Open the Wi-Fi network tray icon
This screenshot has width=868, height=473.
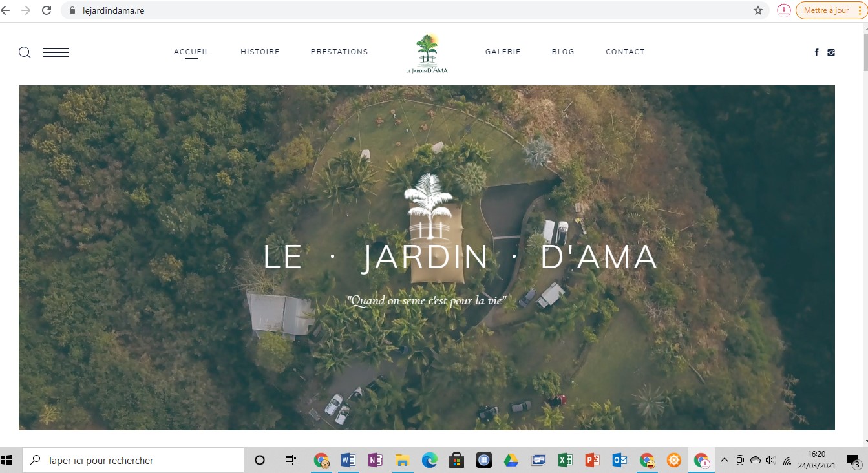tap(787, 461)
